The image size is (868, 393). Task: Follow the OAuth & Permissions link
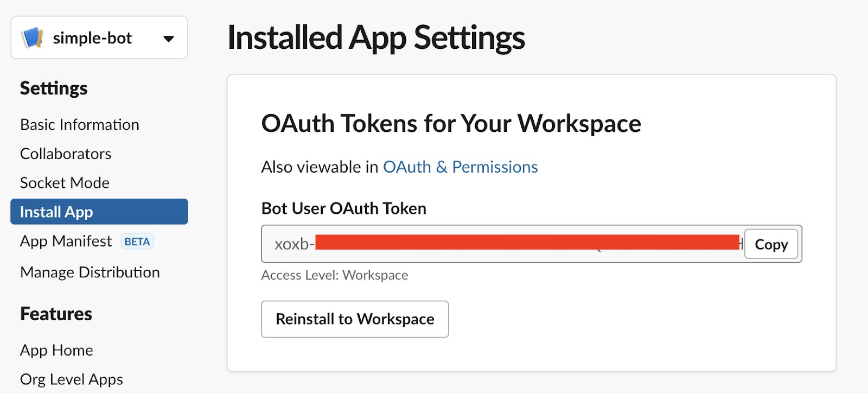[461, 167]
